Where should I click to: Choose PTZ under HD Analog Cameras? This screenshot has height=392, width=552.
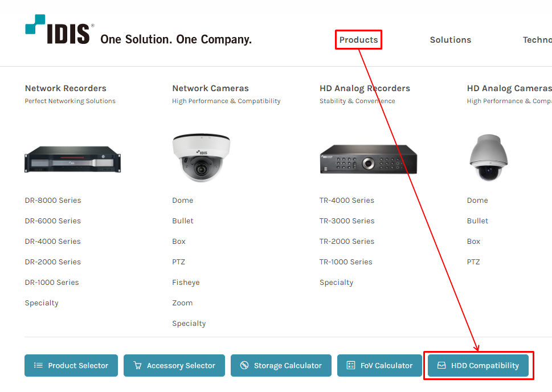pos(473,262)
